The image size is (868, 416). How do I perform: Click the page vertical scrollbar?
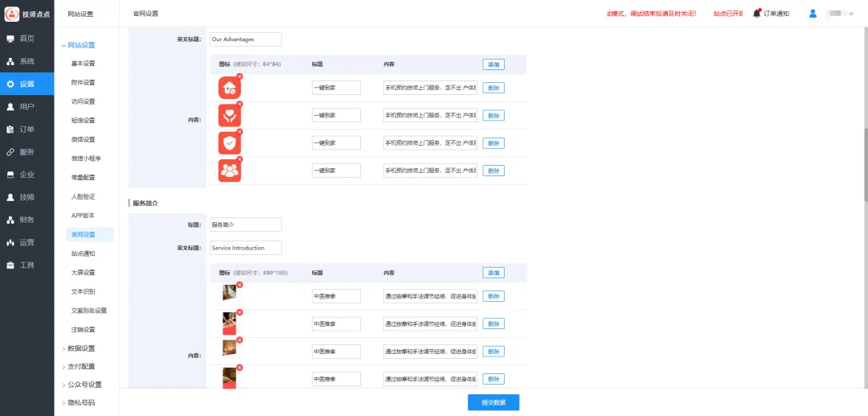[865, 161]
